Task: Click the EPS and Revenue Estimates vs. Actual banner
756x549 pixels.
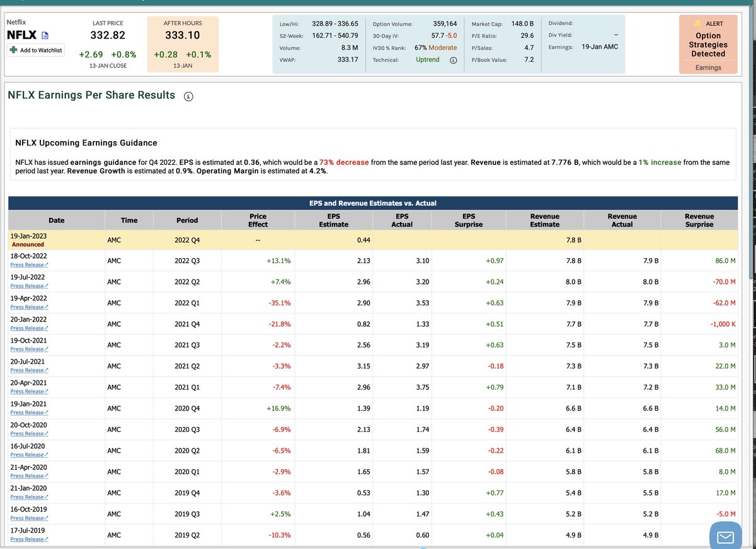Action: (x=373, y=203)
